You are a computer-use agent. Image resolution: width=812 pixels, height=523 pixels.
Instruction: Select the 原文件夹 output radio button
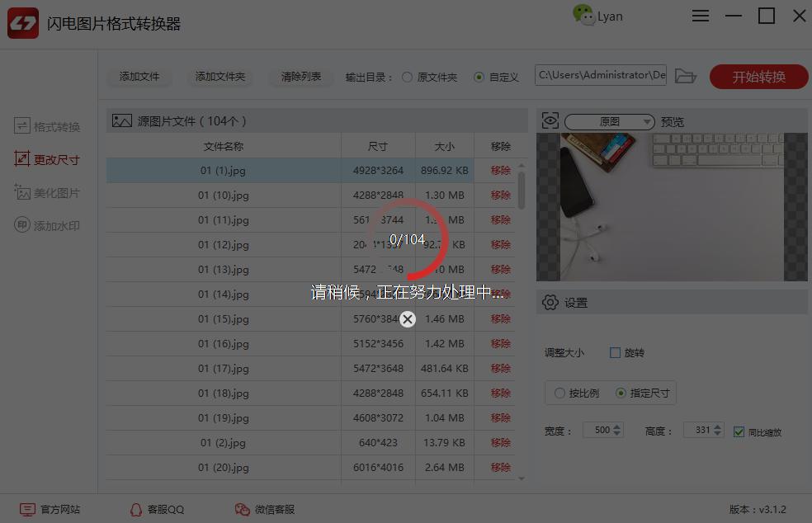pyautogui.click(x=407, y=77)
